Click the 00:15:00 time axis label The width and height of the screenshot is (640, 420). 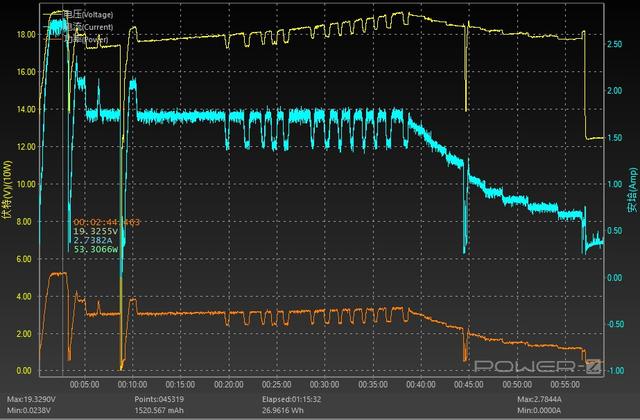180,384
